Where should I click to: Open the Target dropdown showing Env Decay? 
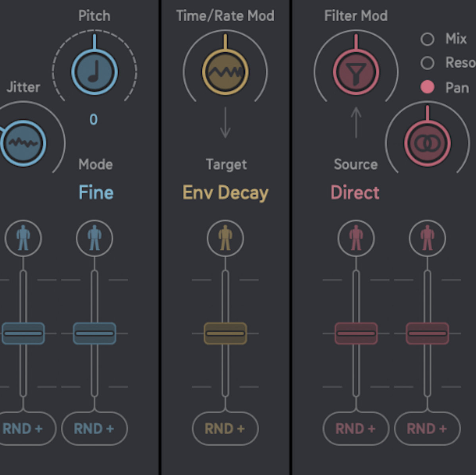[x=225, y=193]
